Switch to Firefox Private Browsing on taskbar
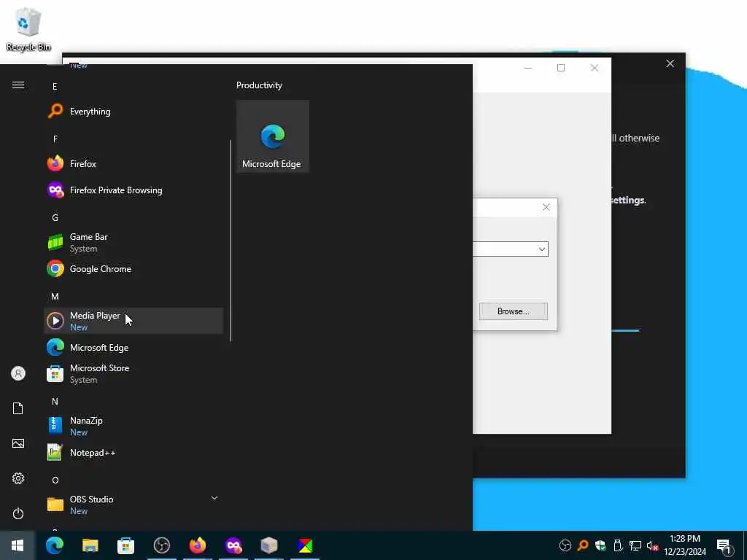The image size is (747, 560). point(233,545)
